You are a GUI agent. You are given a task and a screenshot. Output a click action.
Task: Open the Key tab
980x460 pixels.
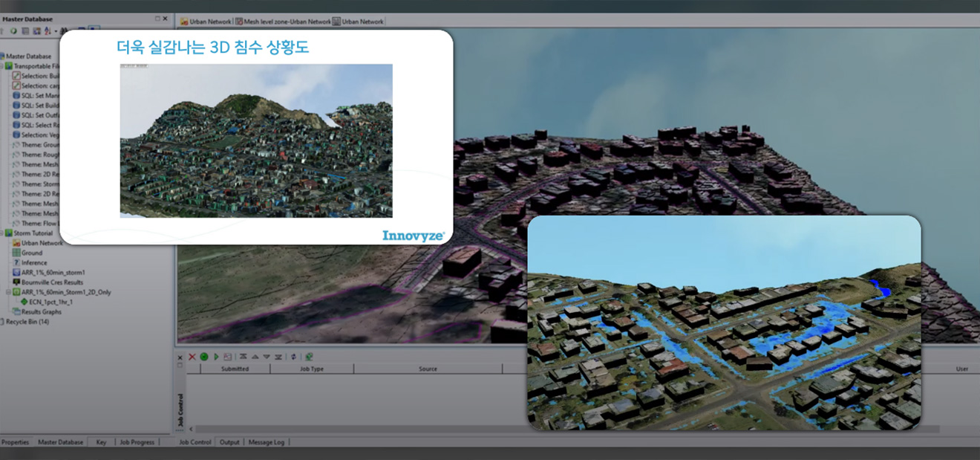(x=101, y=442)
